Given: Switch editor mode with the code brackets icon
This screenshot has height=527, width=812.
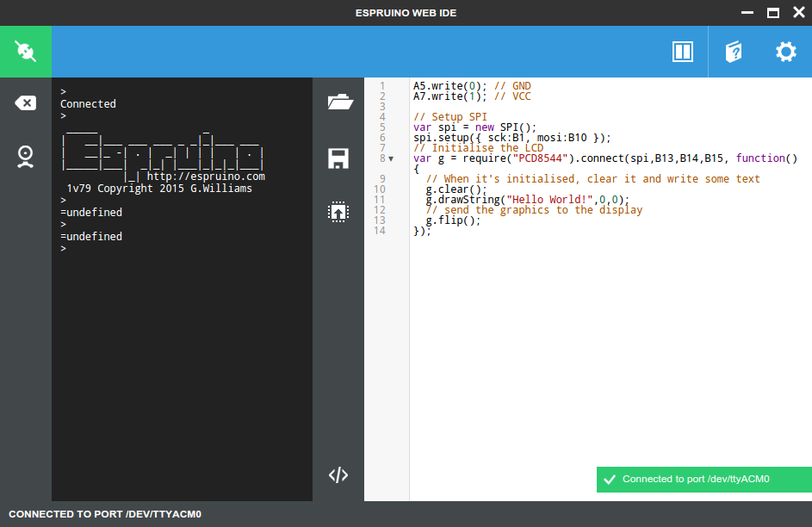Looking at the screenshot, I should (x=338, y=474).
